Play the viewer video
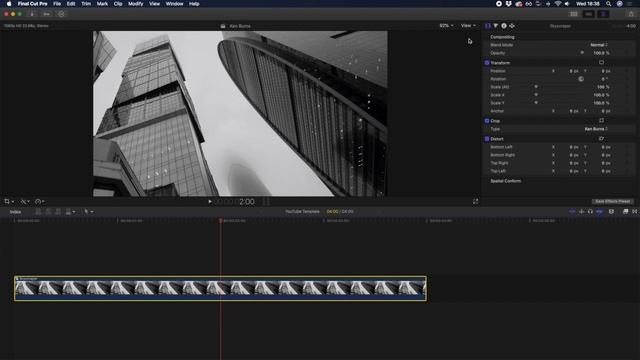Viewport: 640px width, 360px height. coord(210,201)
